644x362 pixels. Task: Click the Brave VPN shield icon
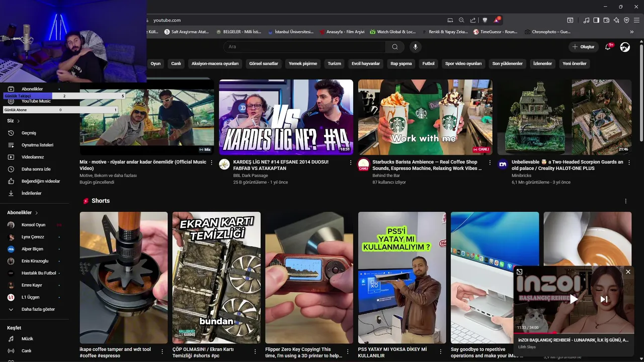click(626, 20)
